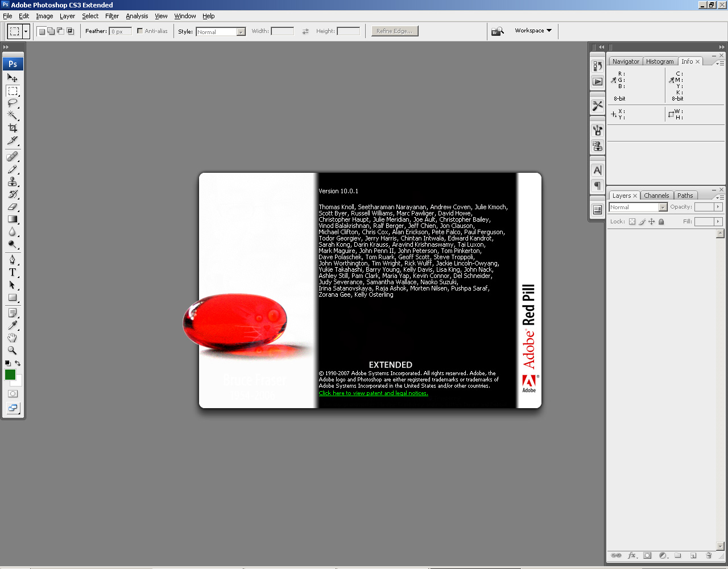The width and height of the screenshot is (728, 569).
Task: Swap foreground and background colors
Action: 18,363
